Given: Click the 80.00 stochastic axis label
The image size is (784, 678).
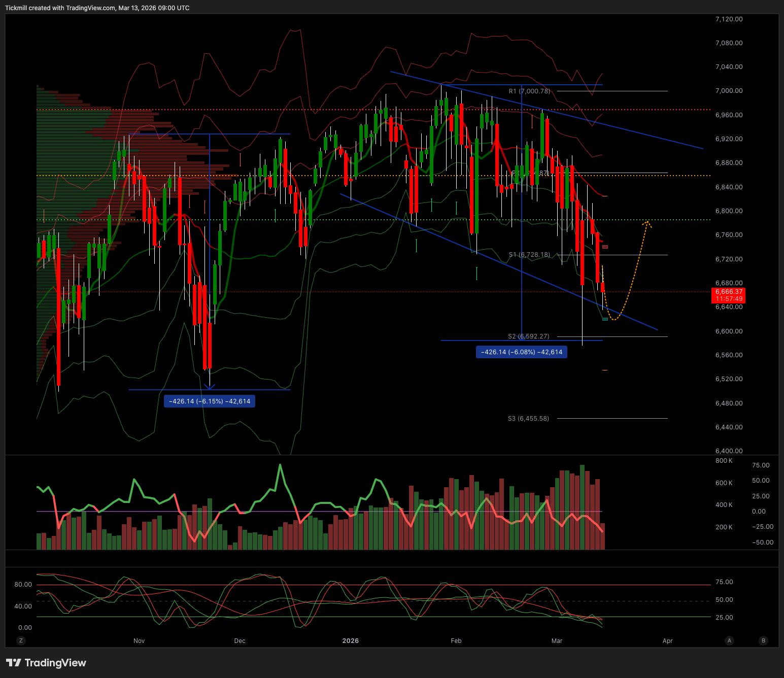Looking at the screenshot, I should point(23,585).
